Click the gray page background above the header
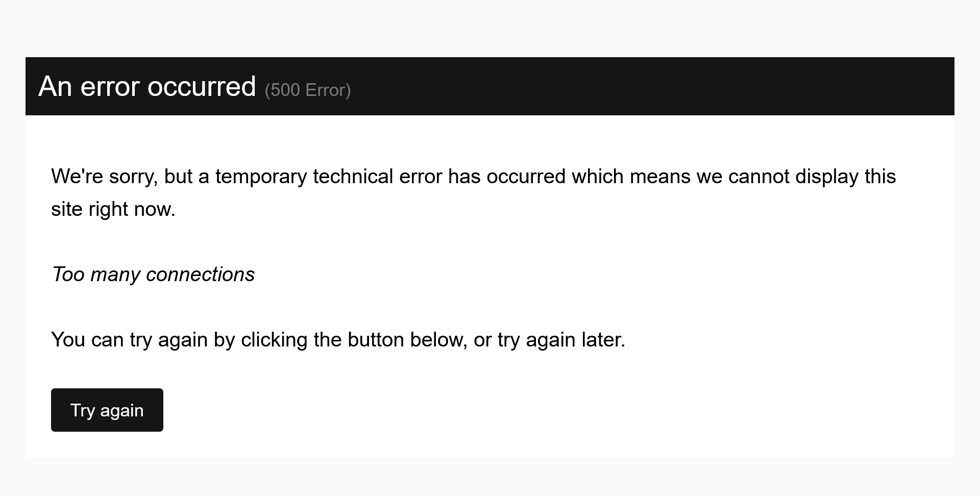Viewport: 980px width, 496px height. click(490, 28)
